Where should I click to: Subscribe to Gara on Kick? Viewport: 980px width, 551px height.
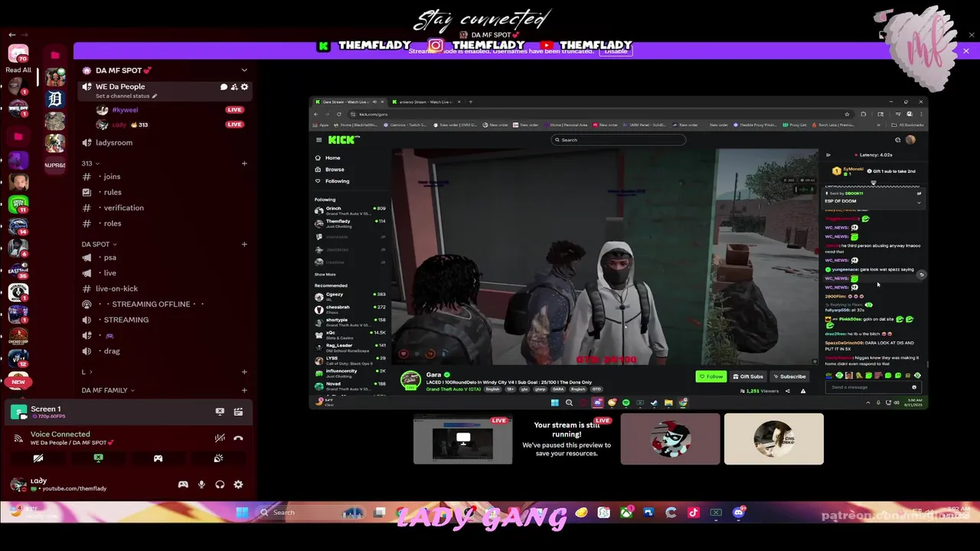[789, 377]
